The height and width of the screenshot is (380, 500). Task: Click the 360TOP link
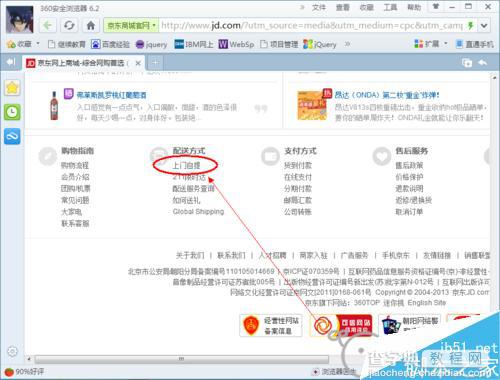coord(367,303)
